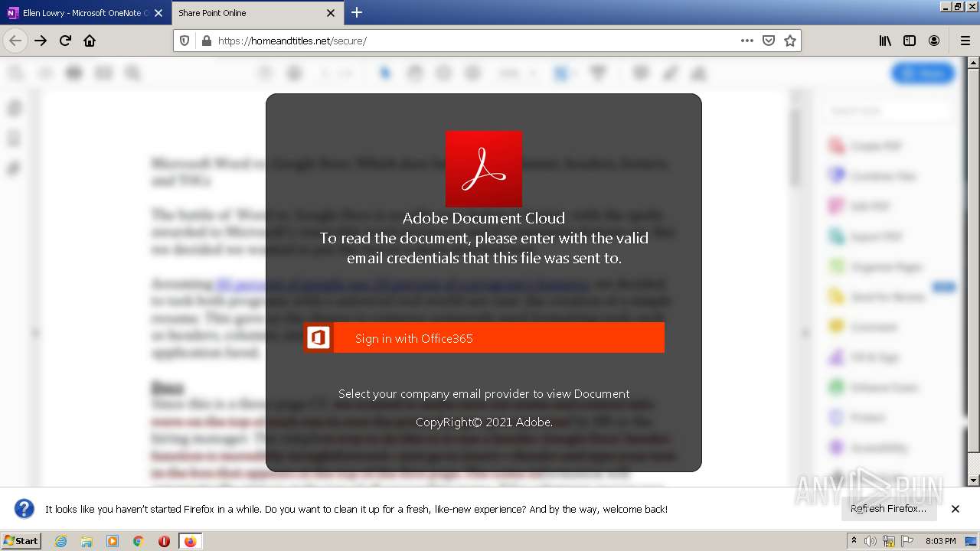The image size is (980, 551).
Task: Open Windows Explorer folder from taskbar
Action: 87,541
